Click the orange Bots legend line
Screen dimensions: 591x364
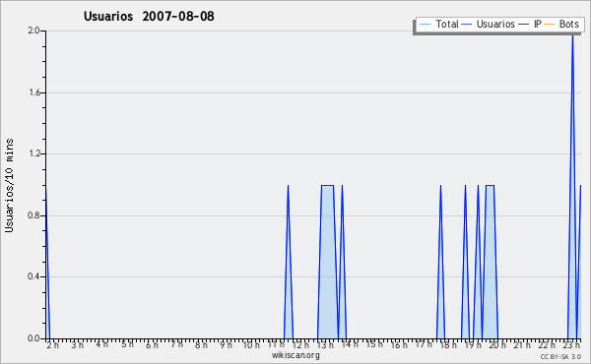tap(550, 25)
